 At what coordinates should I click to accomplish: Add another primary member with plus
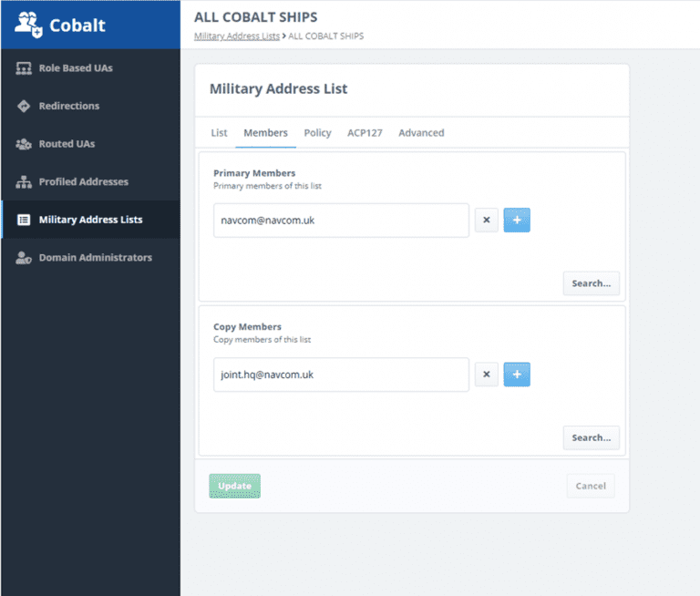[x=517, y=221]
